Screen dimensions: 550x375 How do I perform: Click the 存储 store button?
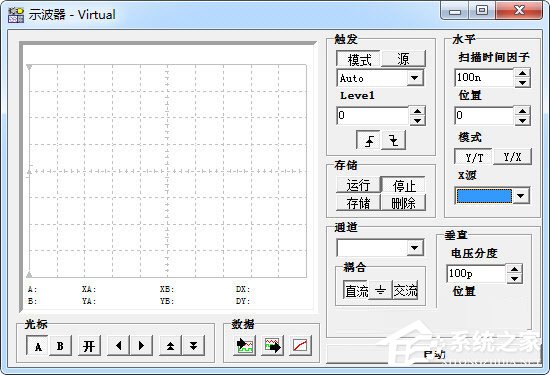358,202
